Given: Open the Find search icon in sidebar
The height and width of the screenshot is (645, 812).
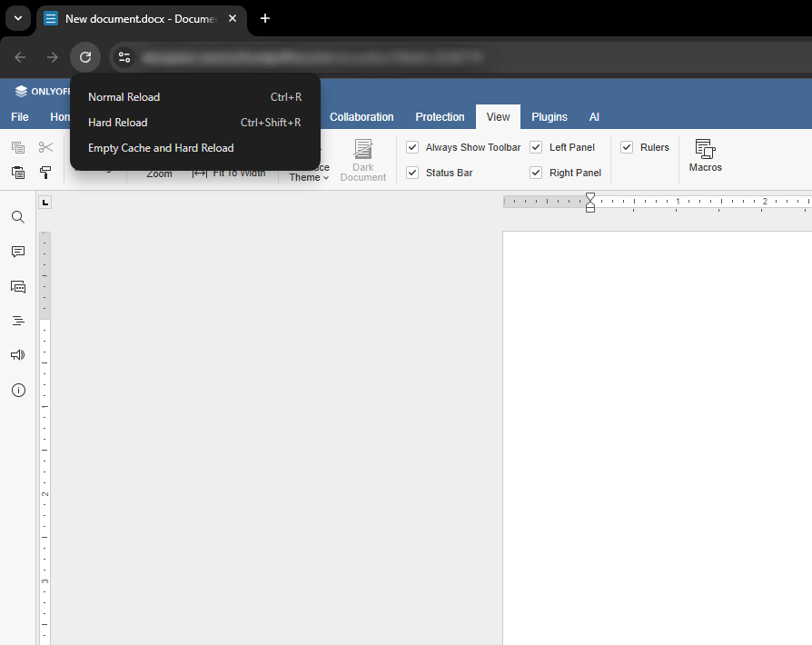Looking at the screenshot, I should tap(17, 217).
